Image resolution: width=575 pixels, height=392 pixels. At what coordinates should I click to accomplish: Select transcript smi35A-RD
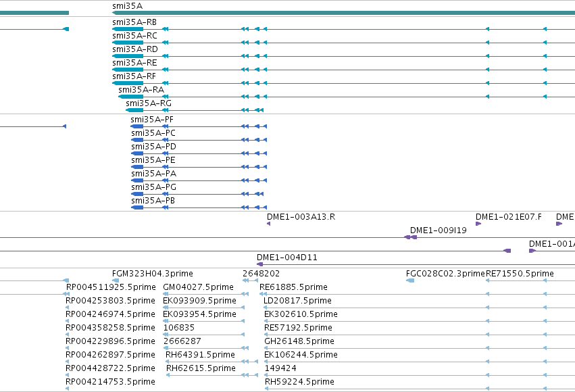(135, 49)
